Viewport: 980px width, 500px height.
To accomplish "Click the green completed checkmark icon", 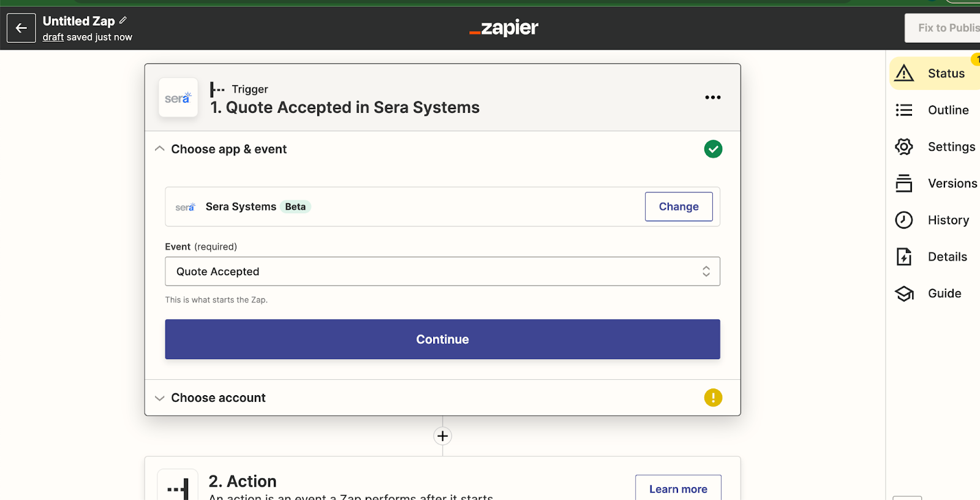I will click(713, 149).
